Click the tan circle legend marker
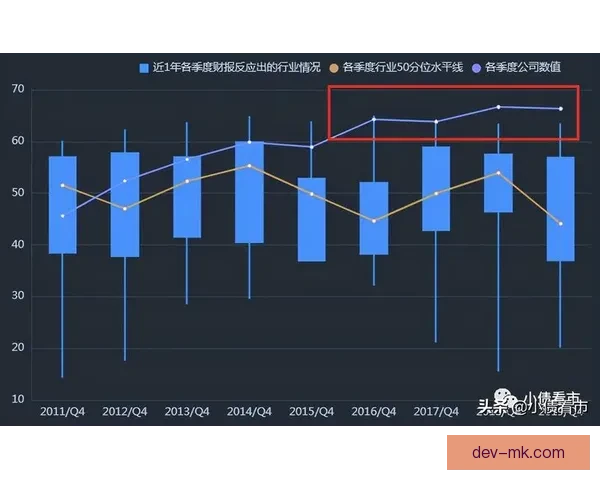Image resolution: width=600 pixels, height=480 pixels. point(333,68)
